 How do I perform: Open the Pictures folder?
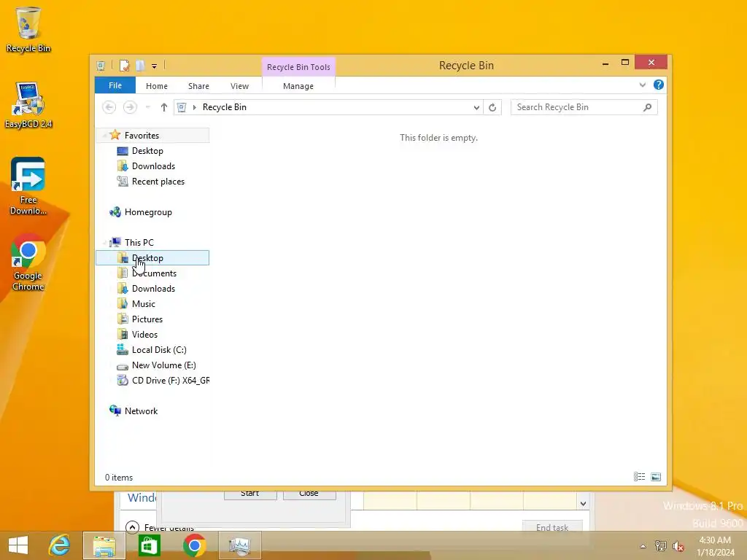[x=147, y=319]
